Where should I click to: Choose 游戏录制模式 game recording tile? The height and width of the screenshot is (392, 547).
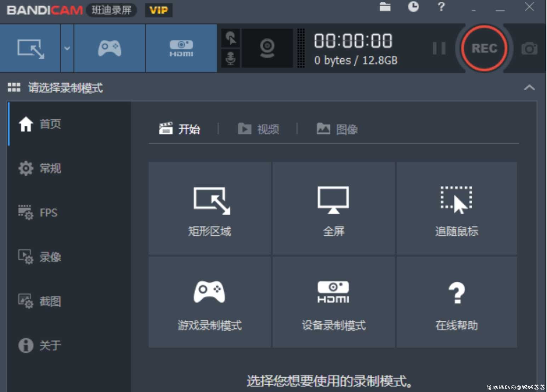[x=210, y=302]
